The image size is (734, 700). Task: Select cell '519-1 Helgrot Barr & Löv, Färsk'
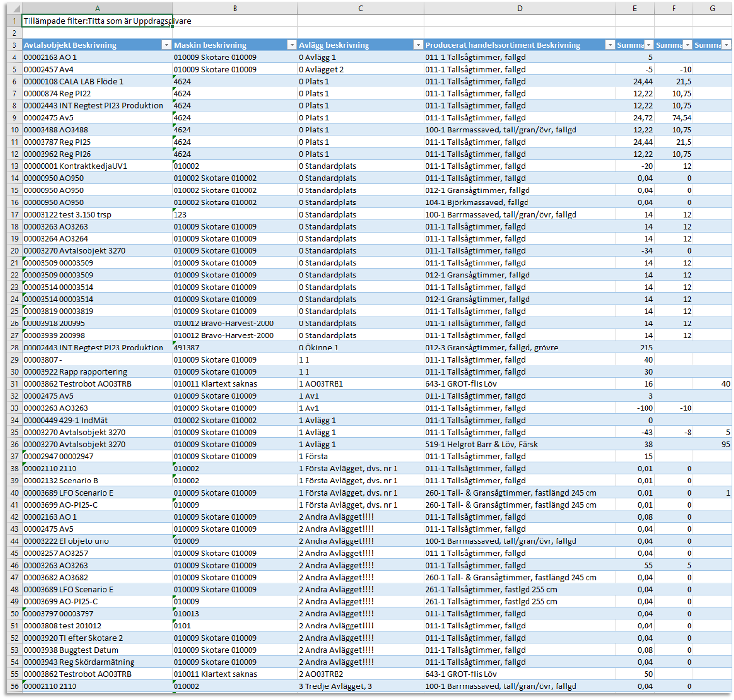click(520, 444)
